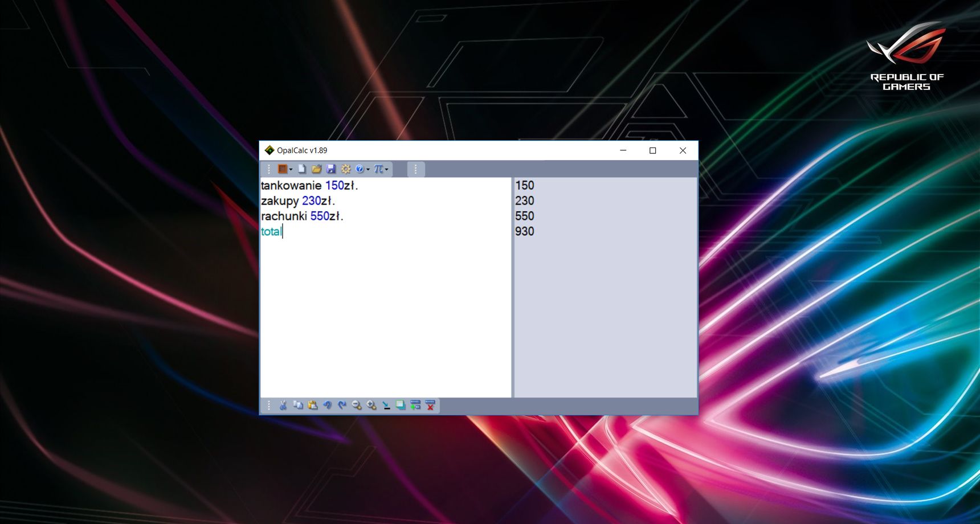Click the empty editor area below 'total'
Viewport: 980px width, 524px height.
coord(386,318)
